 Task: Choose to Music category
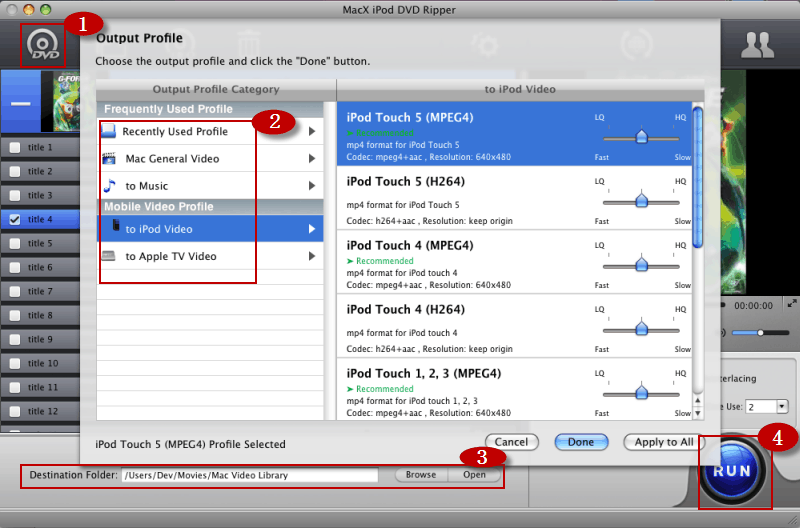[x=210, y=185]
